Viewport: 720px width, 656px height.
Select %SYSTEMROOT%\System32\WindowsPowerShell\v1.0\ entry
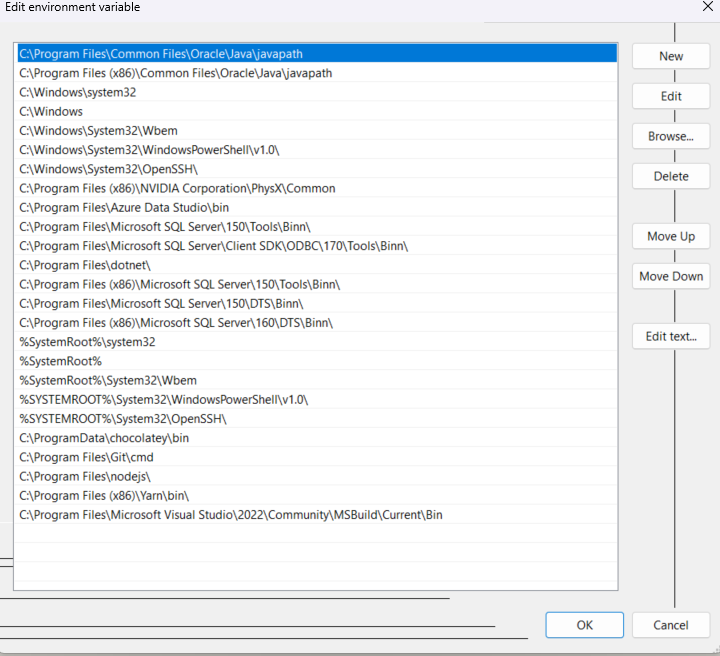317,400
